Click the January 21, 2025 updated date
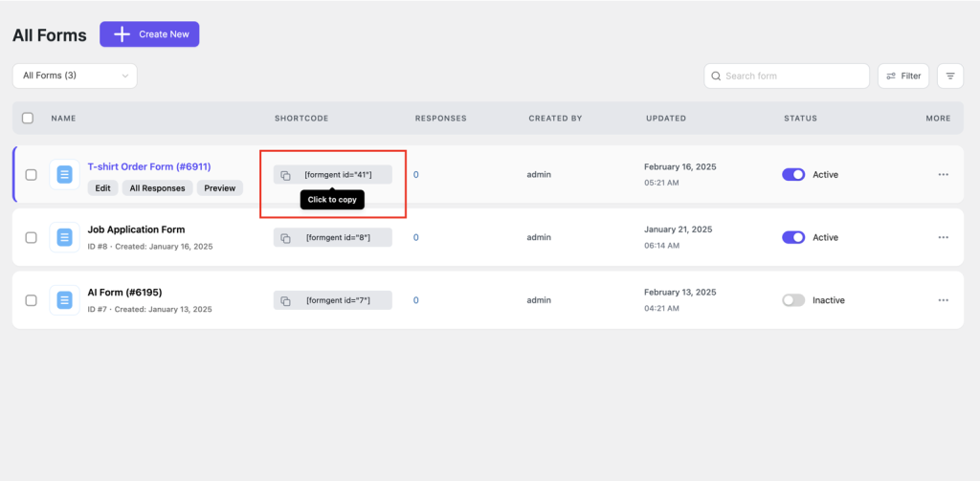Image resolution: width=980 pixels, height=481 pixels. (x=679, y=230)
